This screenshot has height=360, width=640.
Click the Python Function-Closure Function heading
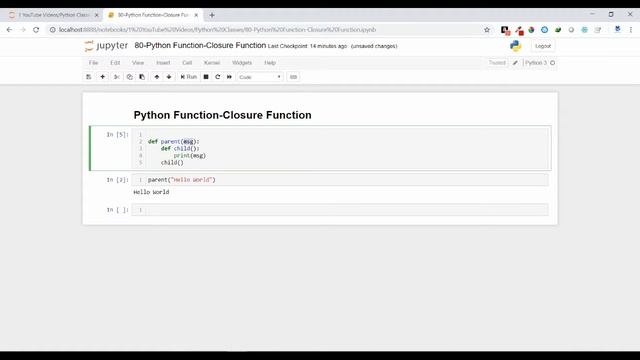pyautogui.click(x=222, y=115)
